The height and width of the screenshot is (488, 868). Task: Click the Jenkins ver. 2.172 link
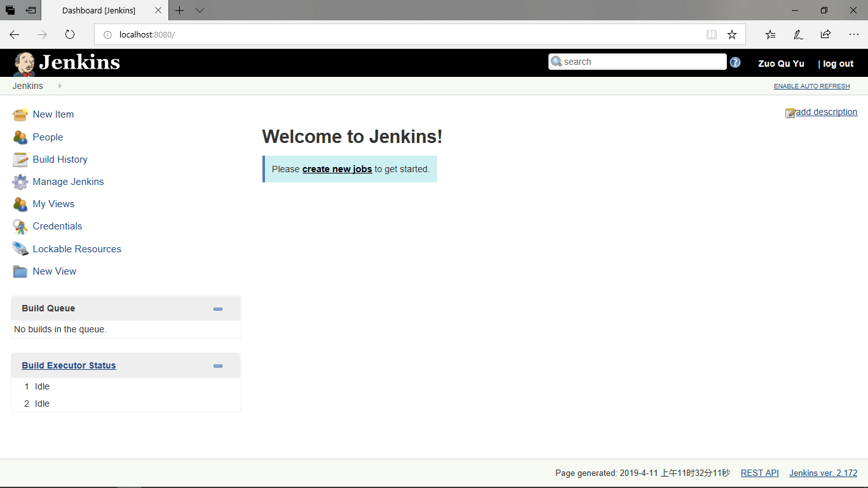823,473
